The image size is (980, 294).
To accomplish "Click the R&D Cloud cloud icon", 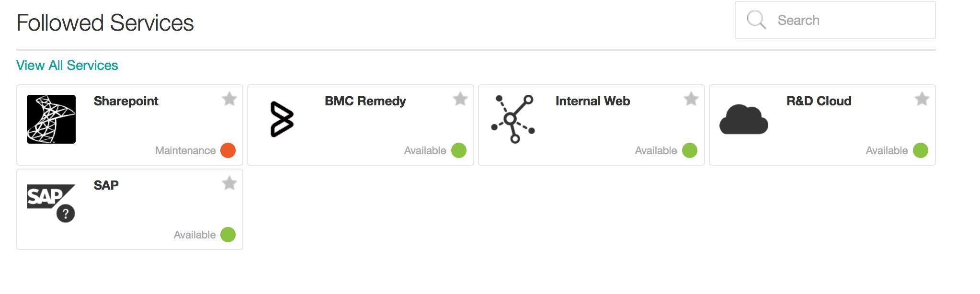I will click(743, 119).
